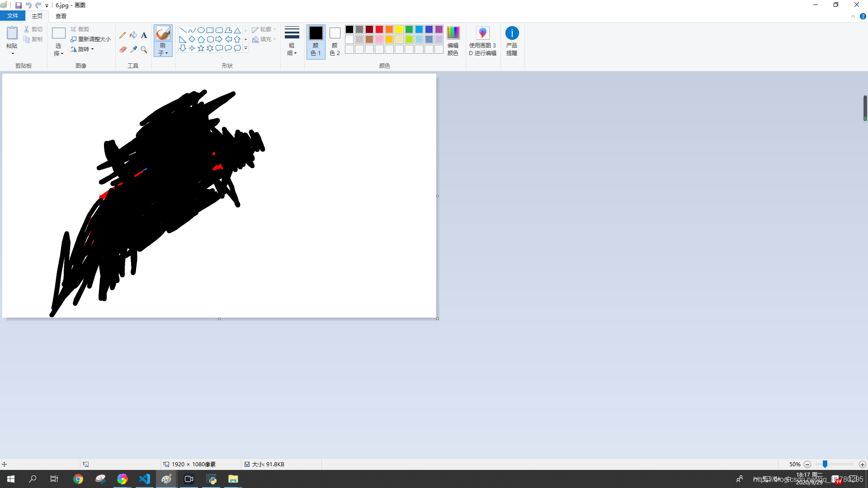The image size is (868, 488).
Task: Choose the Oval shape
Action: (201, 30)
